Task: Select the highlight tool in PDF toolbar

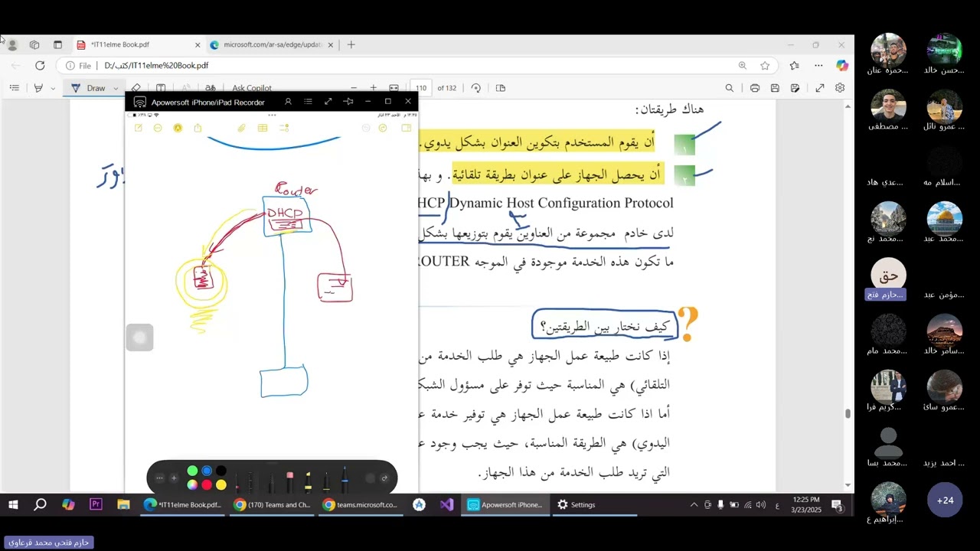Action: pos(38,88)
